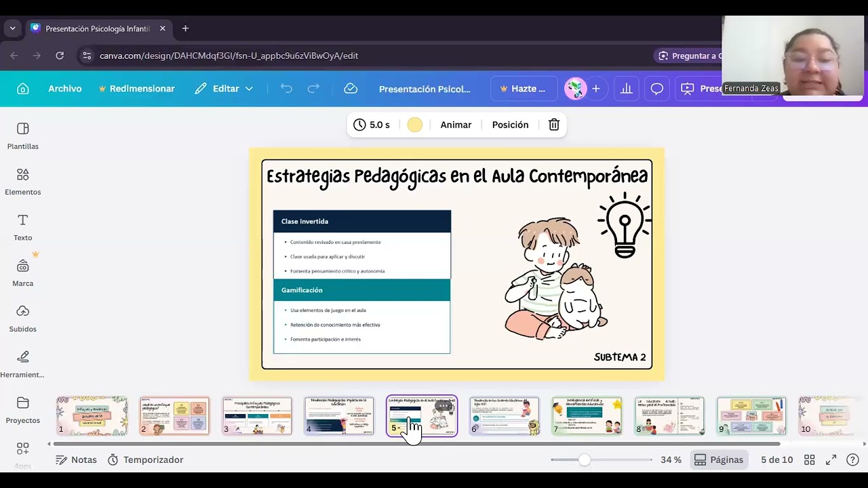Reload the browser page
Screen dimensions: 868x488
click(x=60, y=56)
